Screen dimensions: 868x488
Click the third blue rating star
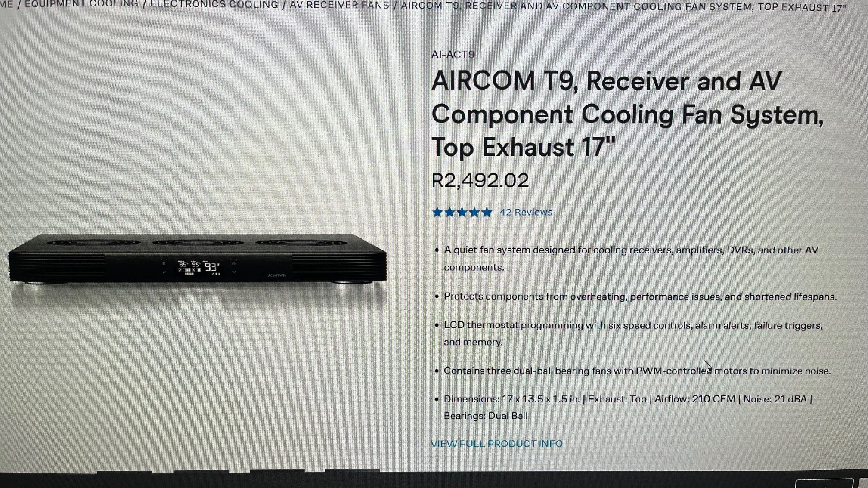point(462,212)
